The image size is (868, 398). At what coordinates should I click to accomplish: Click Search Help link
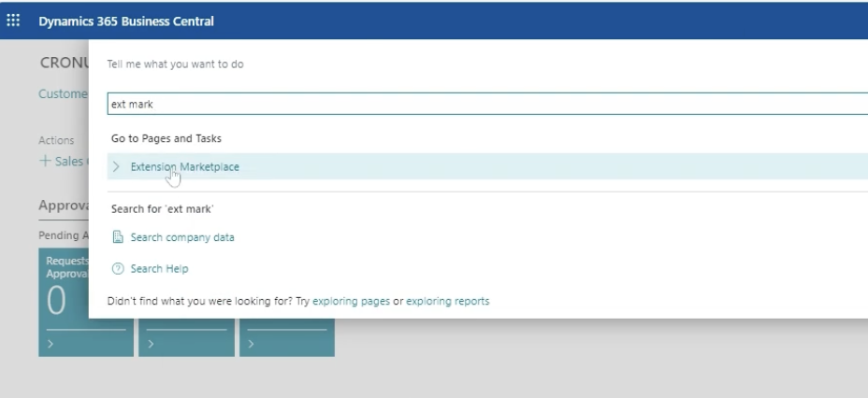pyautogui.click(x=159, y=269)
